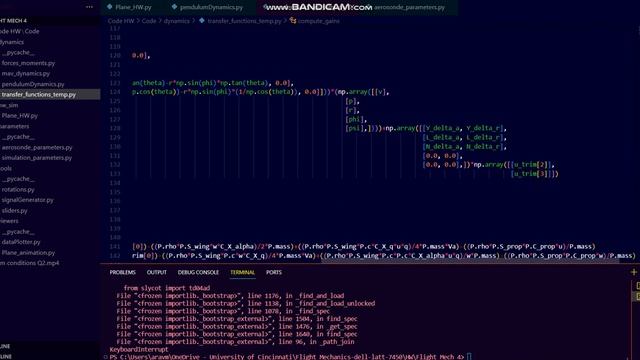This screenshot has height=360, width=640.
Task: Open rotations.py in explorer
Action: (18, 190)
